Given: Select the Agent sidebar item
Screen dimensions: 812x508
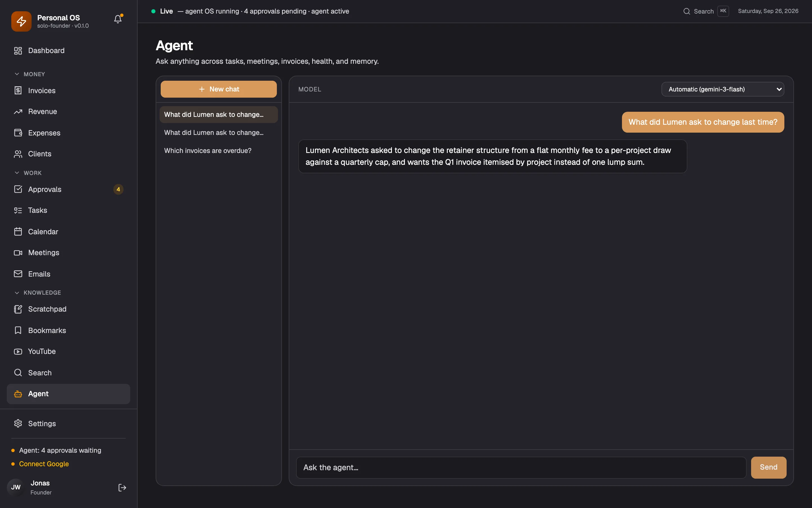Looking at the screenshot, I should (69, 394).
